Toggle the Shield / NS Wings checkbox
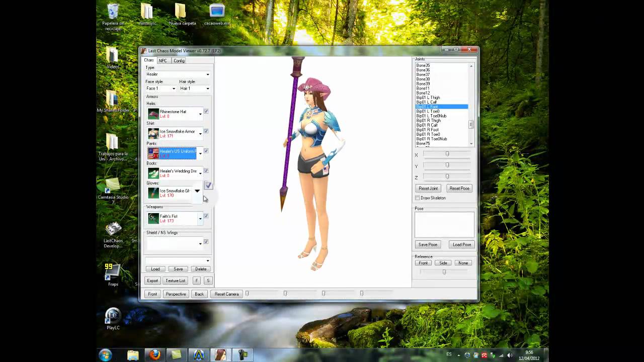Viewport: 644px width, 362px height. pyautogui.click(x=206, y=242)
